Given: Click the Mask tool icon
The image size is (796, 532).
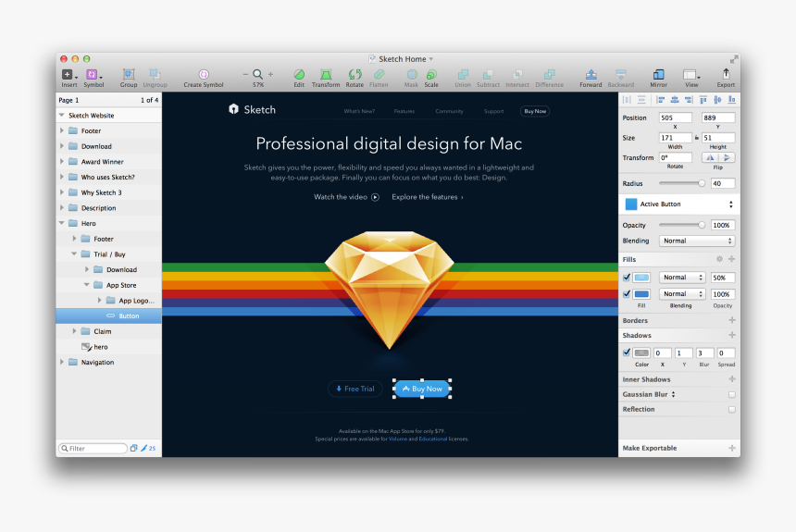Looking at the screenshot, I should tap(412, 75).
